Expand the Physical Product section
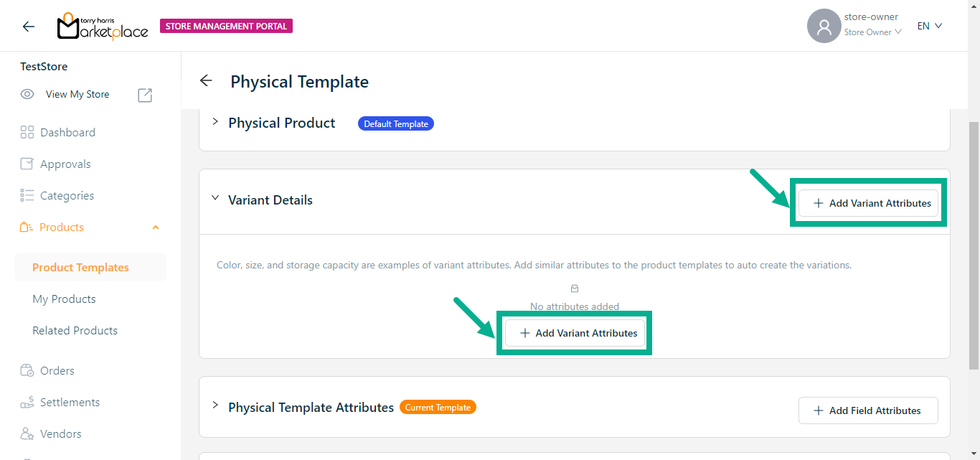The image size is (980, 460). point(215,122)
